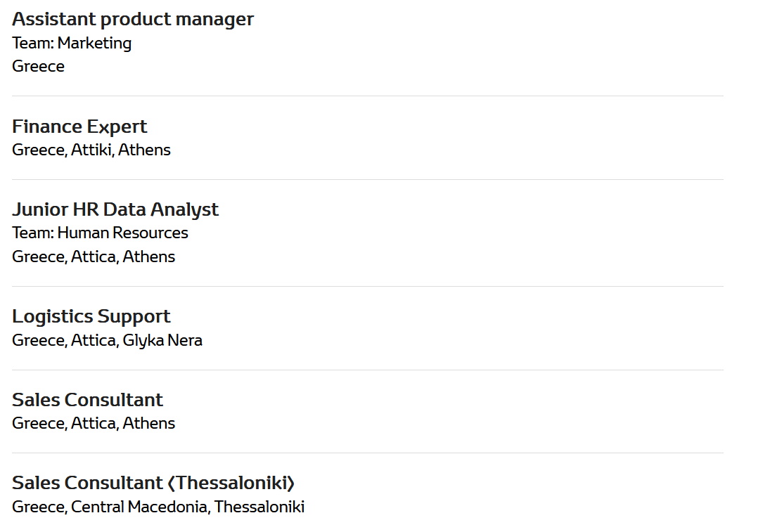
Task: Click Greece, Central Macedonia, Thessaloniki location
Action: 158,507
